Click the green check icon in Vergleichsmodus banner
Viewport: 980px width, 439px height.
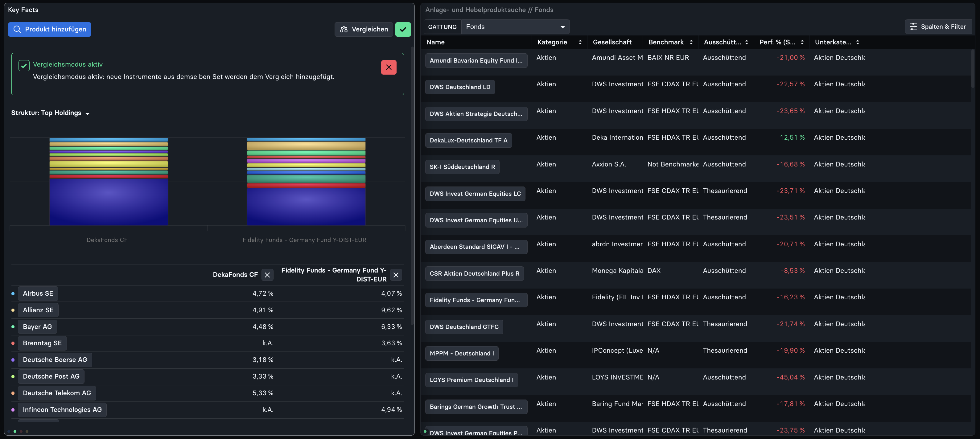coord(23,65)
